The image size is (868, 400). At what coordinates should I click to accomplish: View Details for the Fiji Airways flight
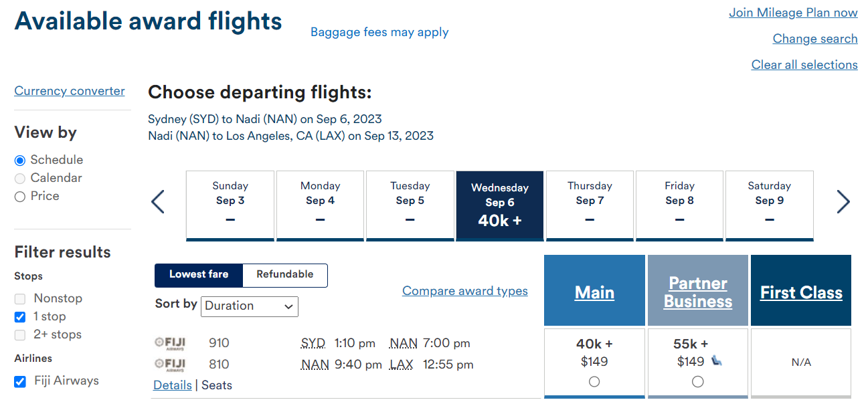[172, 385]
